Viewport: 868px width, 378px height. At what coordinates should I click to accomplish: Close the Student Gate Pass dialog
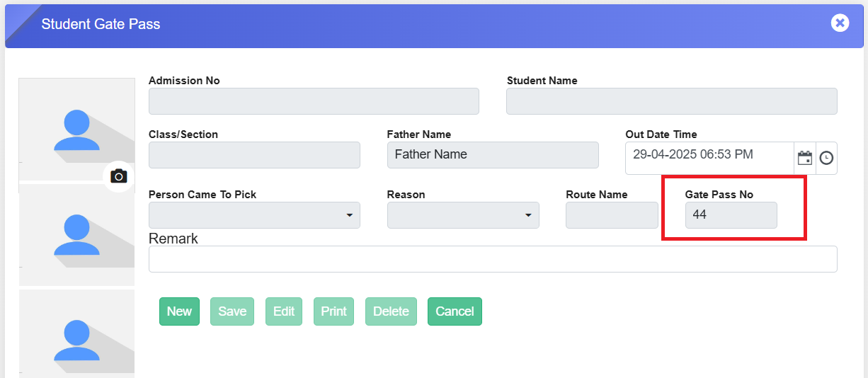click(840, 23)
